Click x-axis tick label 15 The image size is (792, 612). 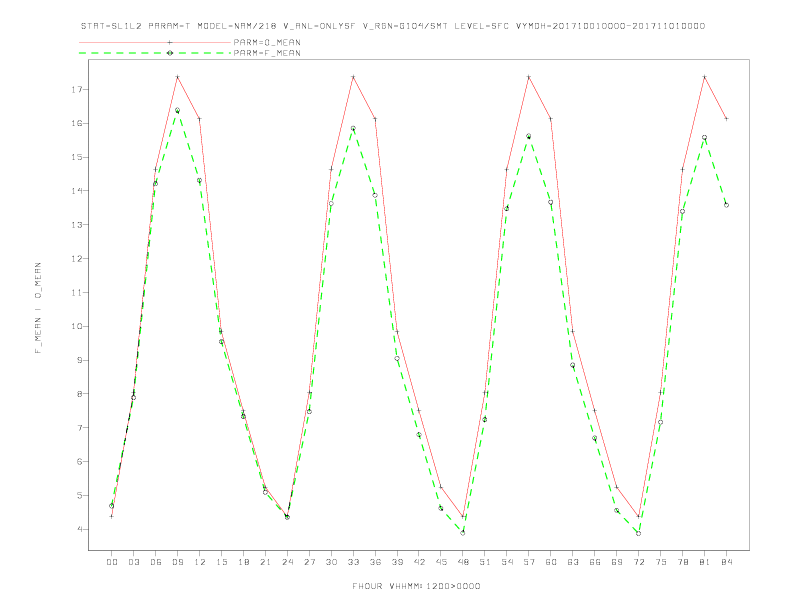coord(221,562)
